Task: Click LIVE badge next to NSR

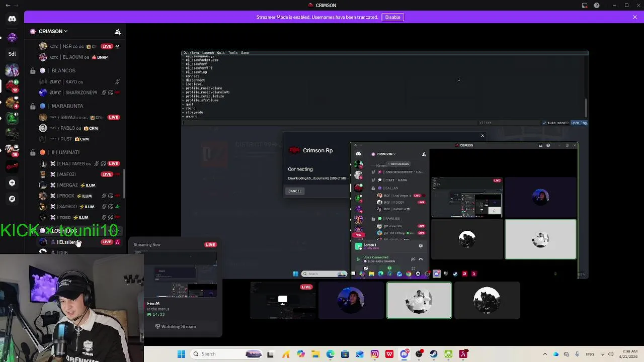Action: coord(107,46)
